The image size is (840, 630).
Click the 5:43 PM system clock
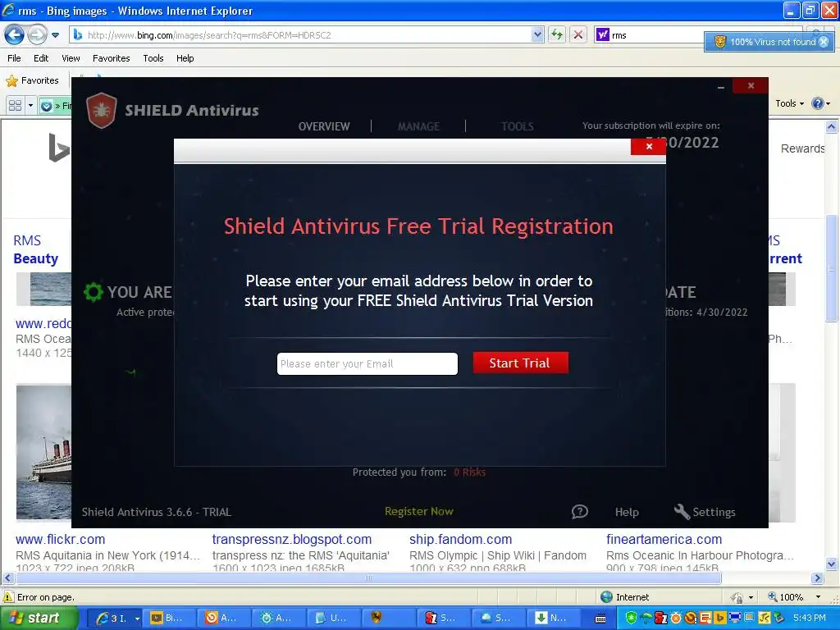tap(810, 619)
